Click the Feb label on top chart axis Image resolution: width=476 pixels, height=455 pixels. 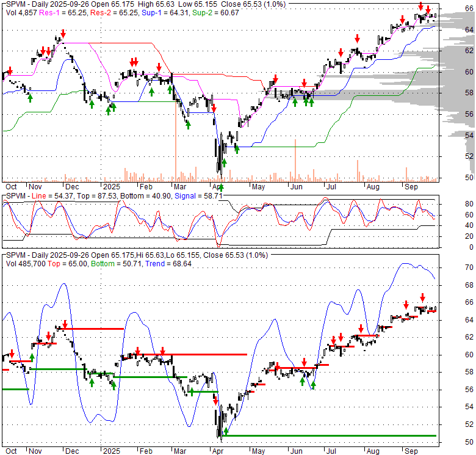146,187
